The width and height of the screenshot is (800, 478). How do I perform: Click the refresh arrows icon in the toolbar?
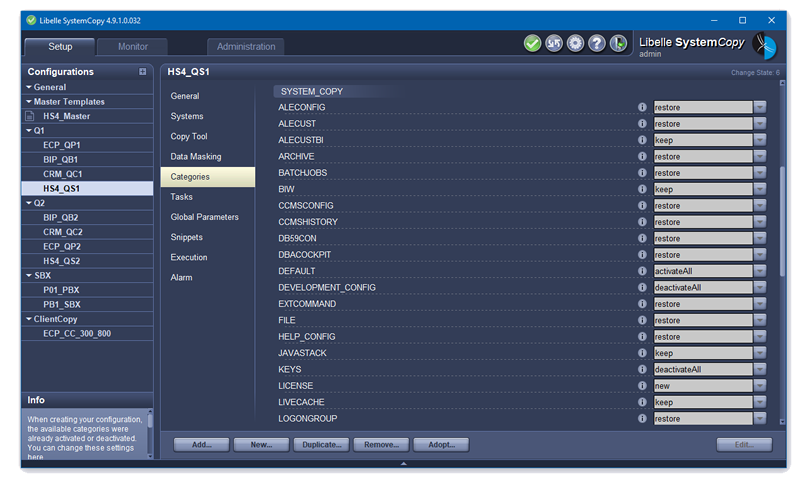pos(554,43)
